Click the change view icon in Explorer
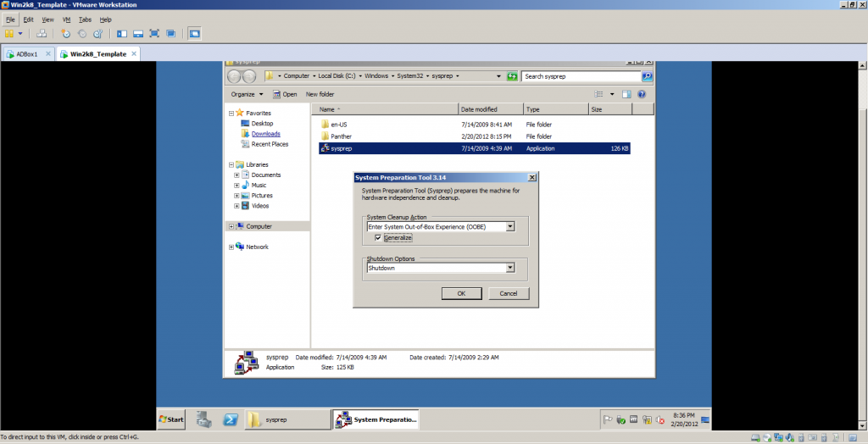 coord(598,94)
